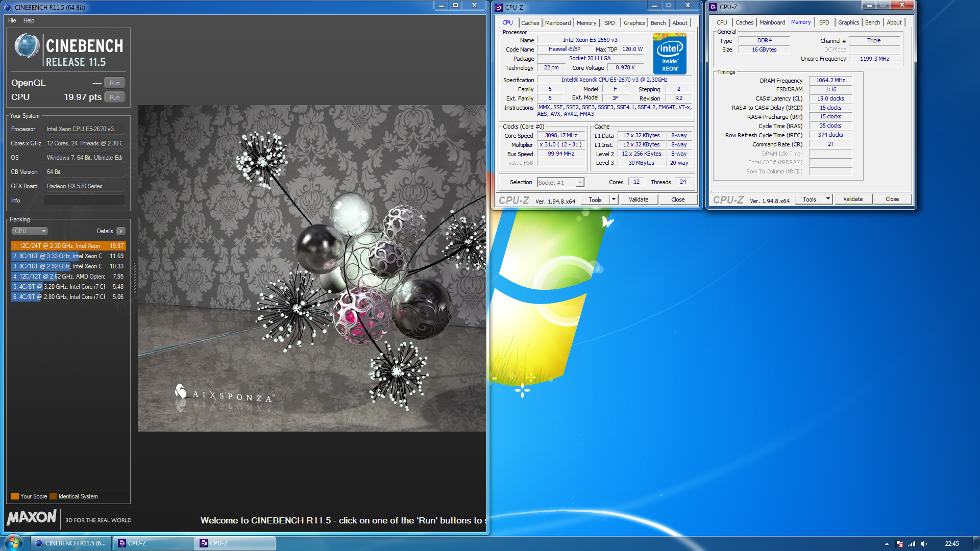
Task: Select ranking entry 8C/16T @ 2.92 GHz
Action: (x=68, y=266)
